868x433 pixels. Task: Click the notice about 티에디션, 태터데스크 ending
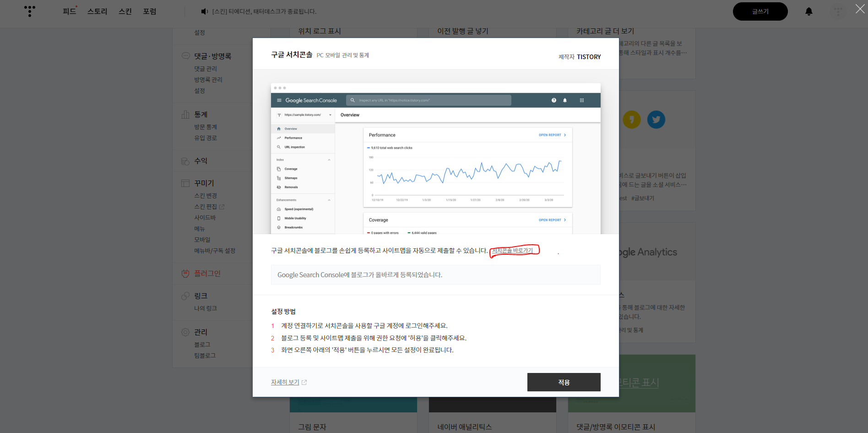click(264, 11)
